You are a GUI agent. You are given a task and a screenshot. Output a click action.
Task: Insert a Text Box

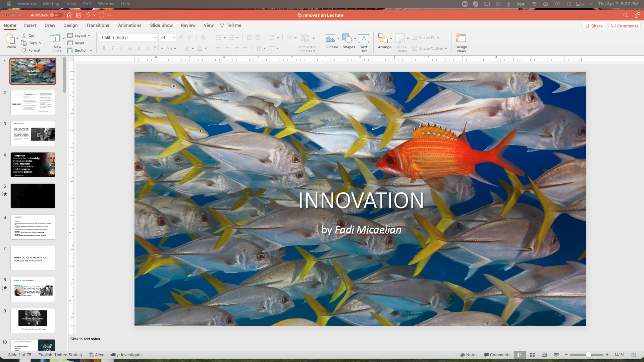coord(364,38)
